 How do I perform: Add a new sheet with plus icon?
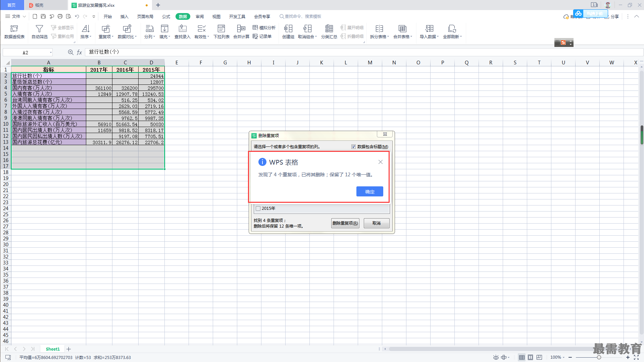point(68,349)
